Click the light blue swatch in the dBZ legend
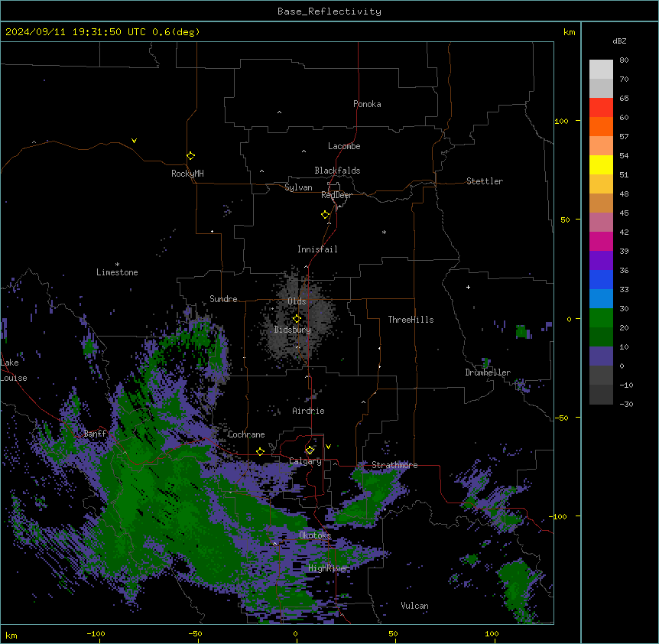 click(601, 298)
